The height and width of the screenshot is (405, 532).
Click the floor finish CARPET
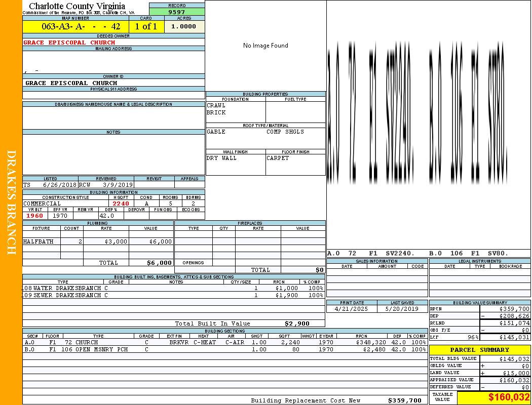[x=278, y=158]
